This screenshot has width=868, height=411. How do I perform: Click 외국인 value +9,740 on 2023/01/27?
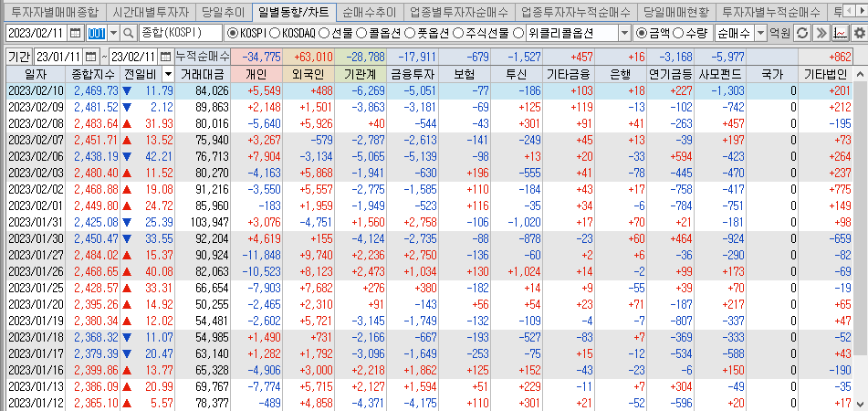[315, 256]
